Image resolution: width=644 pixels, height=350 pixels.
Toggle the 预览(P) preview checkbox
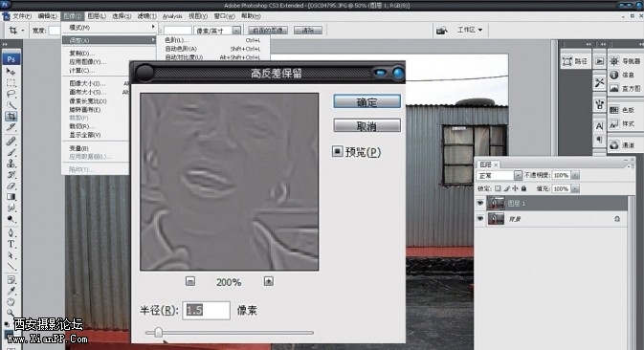pos(337,151)
